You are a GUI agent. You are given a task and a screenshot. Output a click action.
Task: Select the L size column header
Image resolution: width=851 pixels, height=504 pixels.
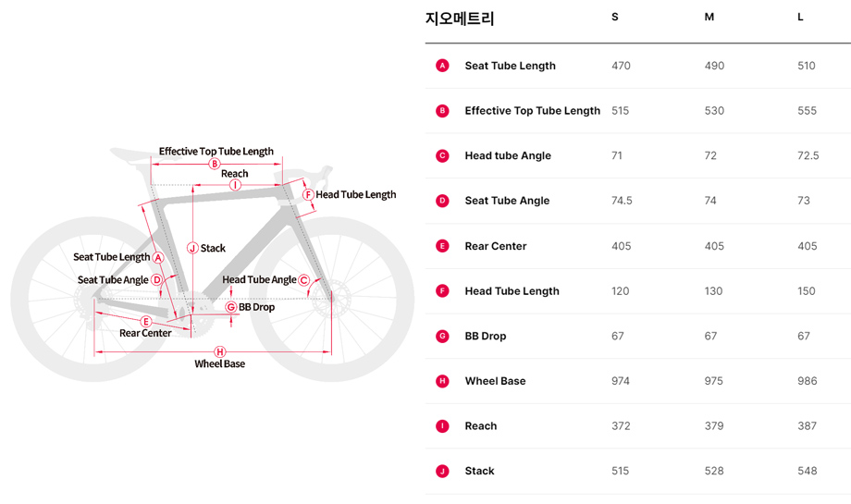point(801,18)
